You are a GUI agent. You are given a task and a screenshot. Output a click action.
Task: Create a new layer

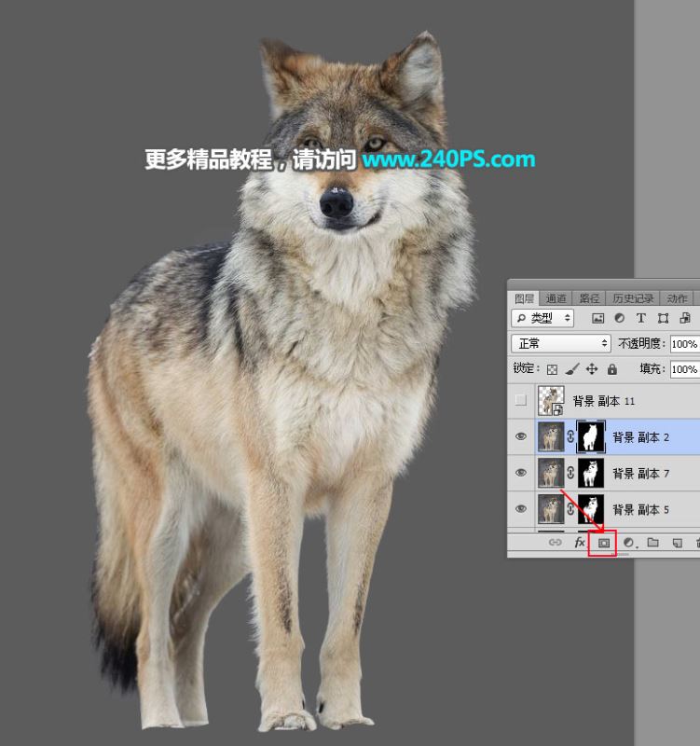coord(678,543)
